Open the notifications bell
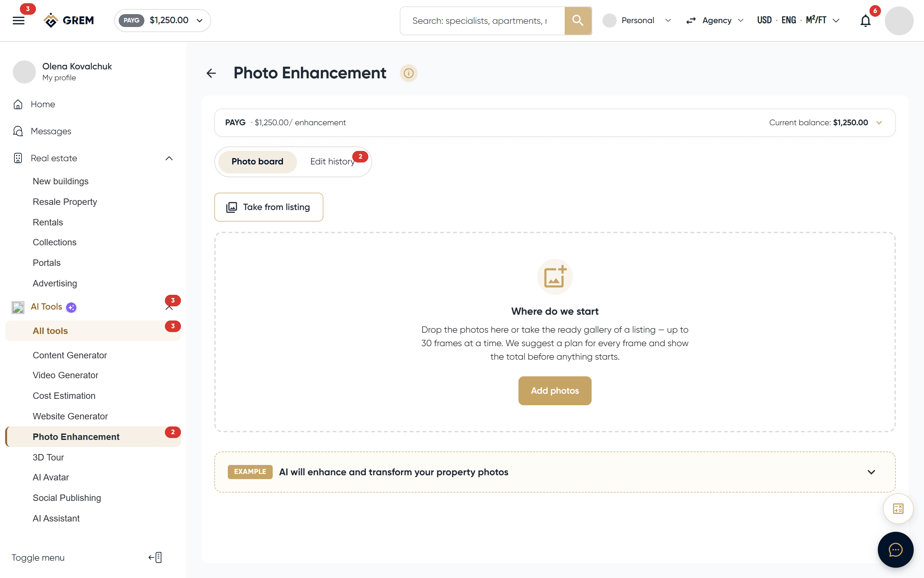Screen dimensions: 924x578 (865, 21)
